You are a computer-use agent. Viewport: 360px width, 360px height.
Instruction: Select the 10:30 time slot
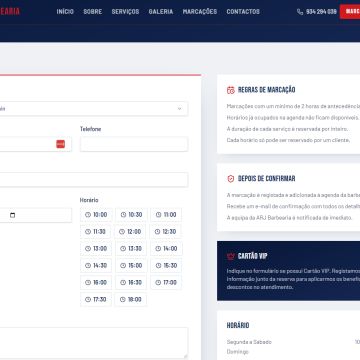(131, 215)
